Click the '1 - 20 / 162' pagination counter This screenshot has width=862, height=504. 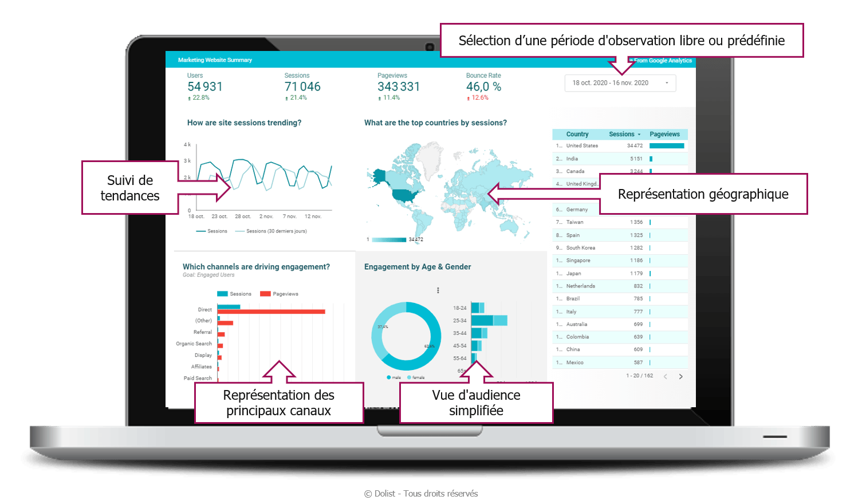tap(640, 376)
